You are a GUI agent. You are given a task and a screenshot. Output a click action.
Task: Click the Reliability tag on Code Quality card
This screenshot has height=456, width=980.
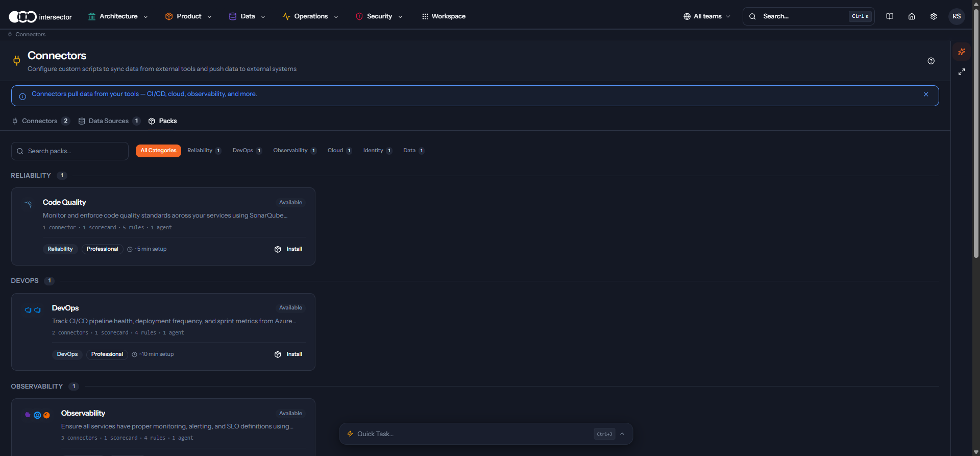click(60, 249)
